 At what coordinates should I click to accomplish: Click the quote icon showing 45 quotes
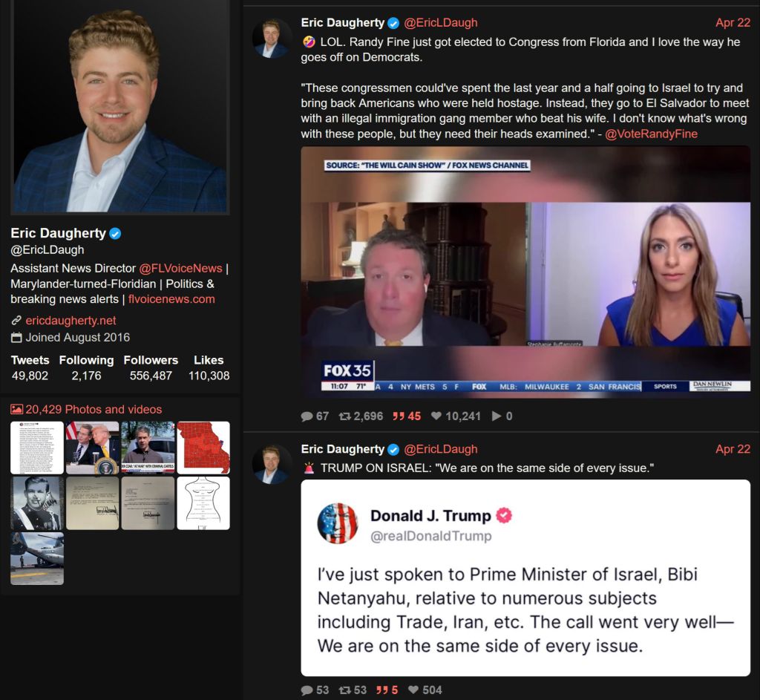(399, 416)
